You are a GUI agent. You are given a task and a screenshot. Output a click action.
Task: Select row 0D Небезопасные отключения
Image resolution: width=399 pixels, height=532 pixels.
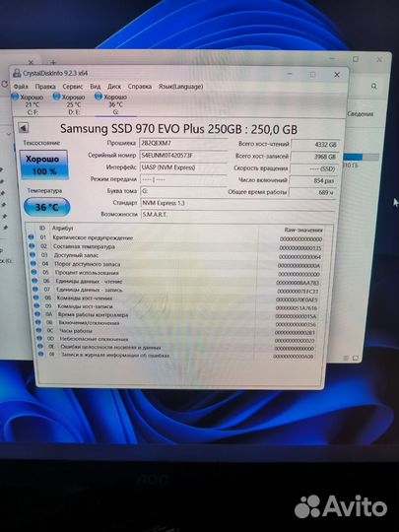click(177, 339)
